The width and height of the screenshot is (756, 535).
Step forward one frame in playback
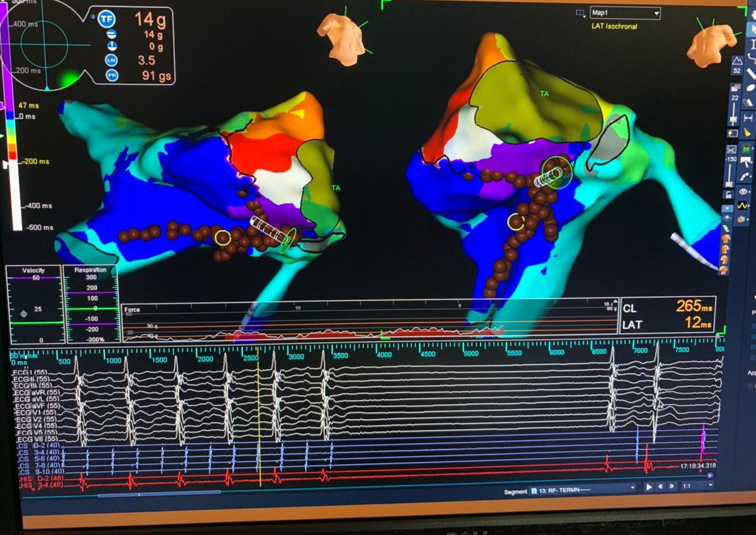tap(671, 487)
